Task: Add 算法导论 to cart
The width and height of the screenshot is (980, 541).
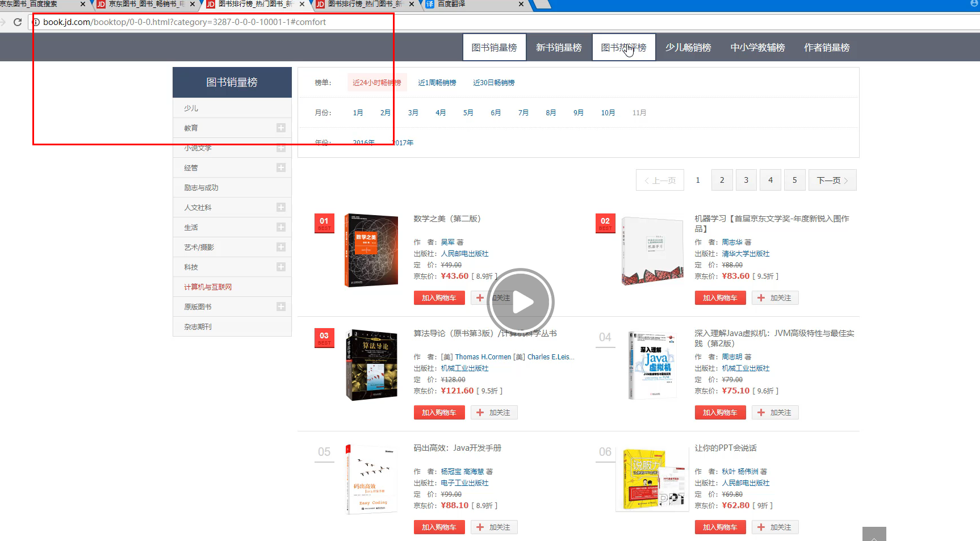Action: point(439,413)
